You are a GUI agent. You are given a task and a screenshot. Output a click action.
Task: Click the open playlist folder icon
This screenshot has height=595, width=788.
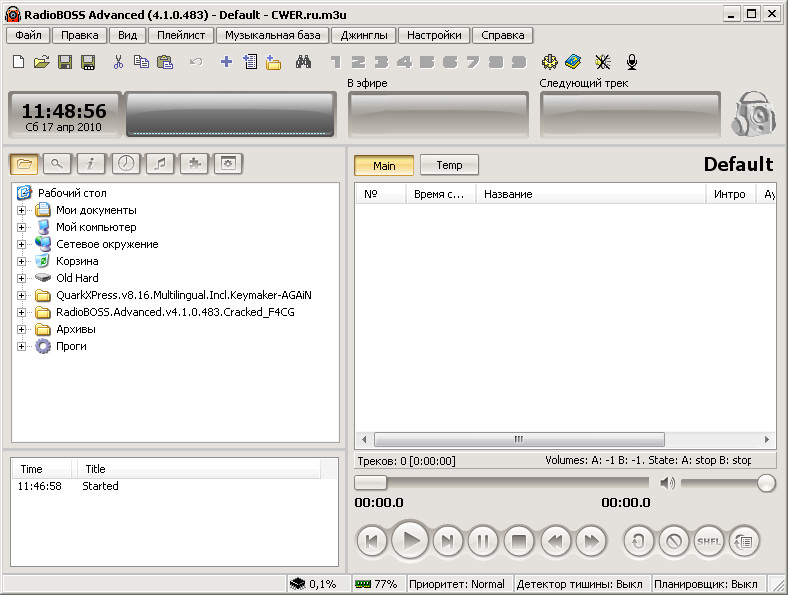click(x=41, y=62)
